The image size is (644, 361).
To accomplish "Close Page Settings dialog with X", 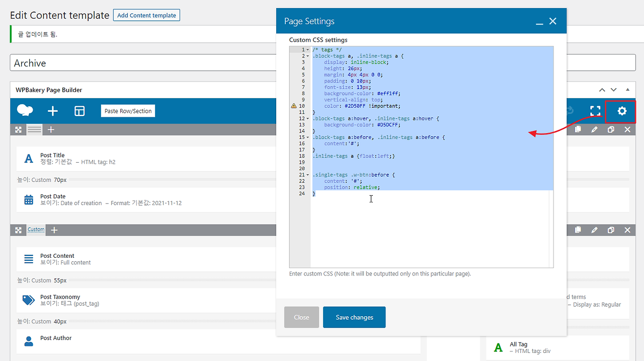I will click(553, 21).
